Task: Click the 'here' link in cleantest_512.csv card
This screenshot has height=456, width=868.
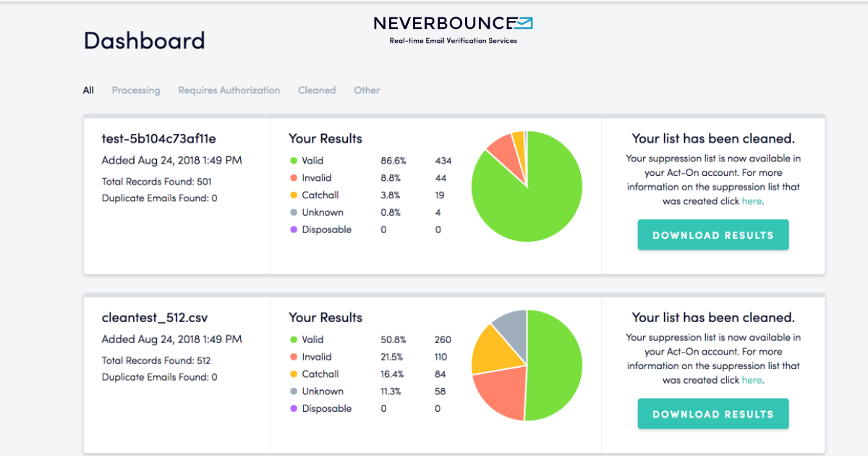Action: tap(752, 380)
